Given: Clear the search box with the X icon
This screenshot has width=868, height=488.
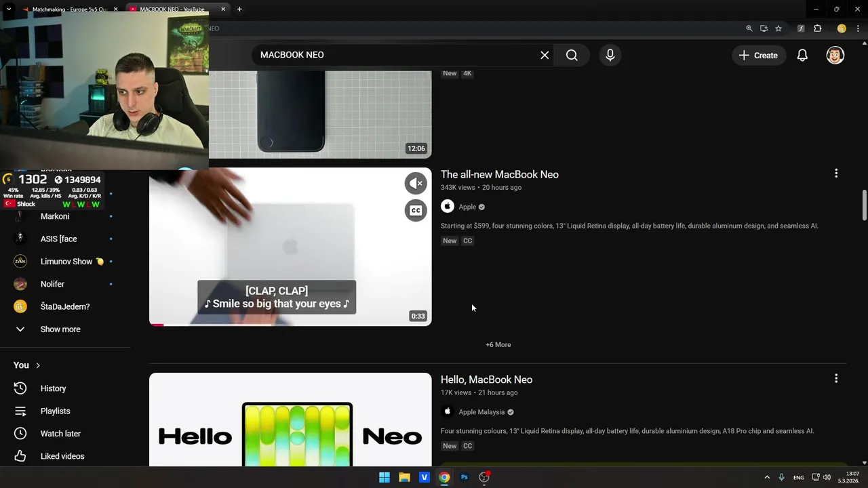Looking at the screenshot, I should click(545, 55).
